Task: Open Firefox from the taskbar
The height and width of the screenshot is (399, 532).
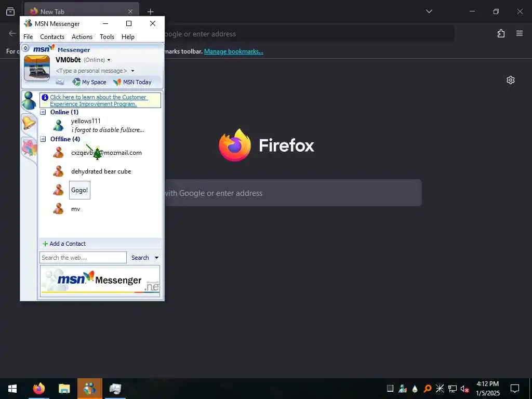Action: point(38,389)
